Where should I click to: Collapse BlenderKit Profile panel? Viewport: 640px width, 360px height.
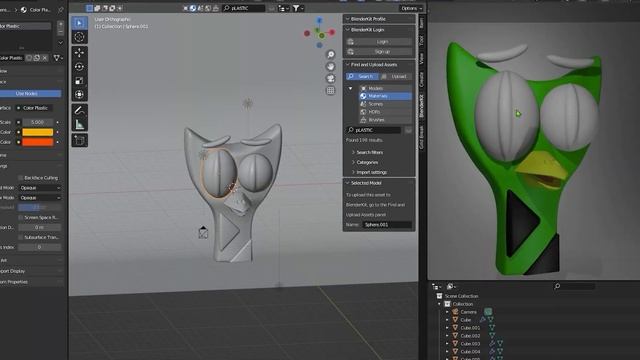click(x=348, y=19)
